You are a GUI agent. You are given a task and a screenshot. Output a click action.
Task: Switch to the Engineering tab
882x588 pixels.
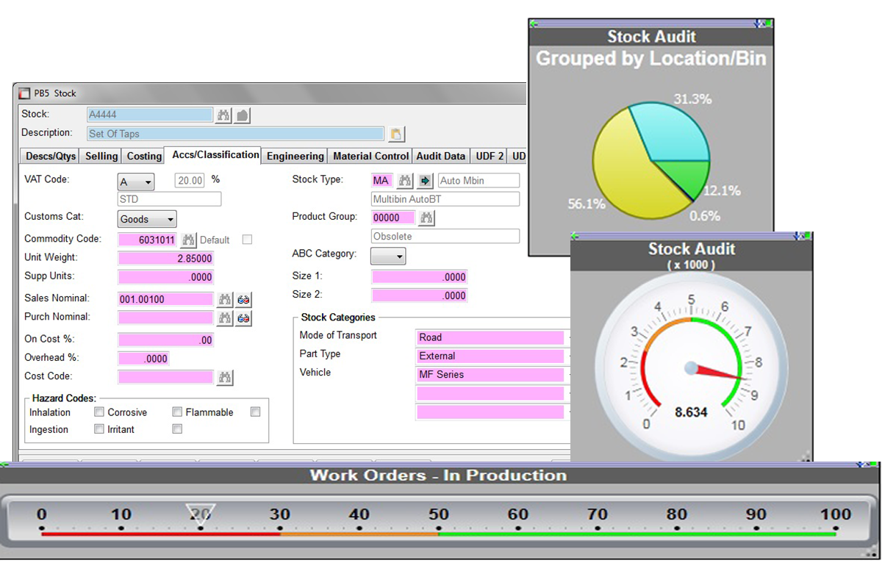(295, 156)
